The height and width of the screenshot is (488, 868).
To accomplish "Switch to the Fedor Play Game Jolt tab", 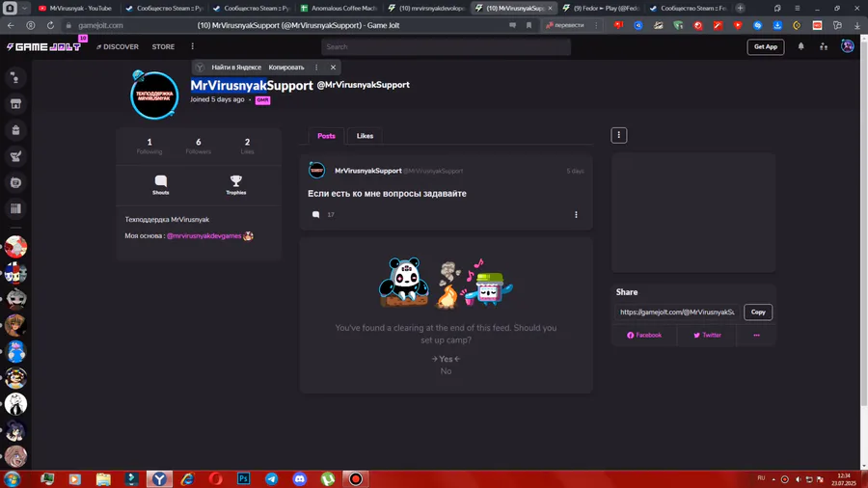I will click(x=601, y=9).
